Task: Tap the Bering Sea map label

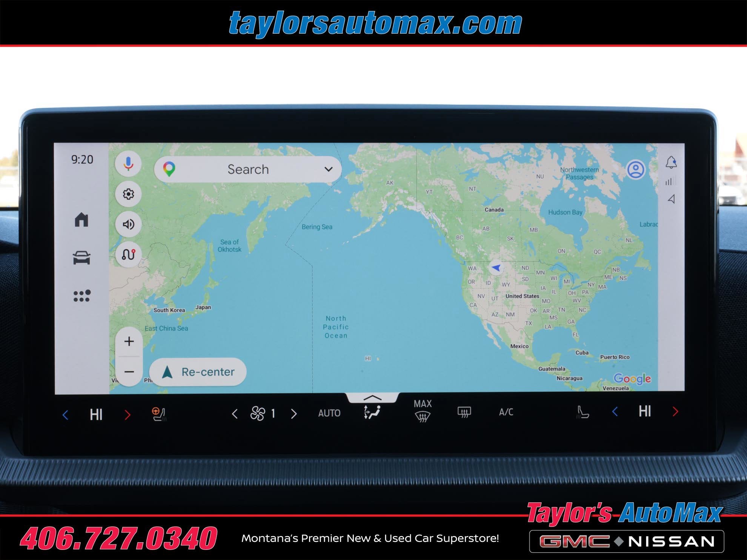Action: 317,227
